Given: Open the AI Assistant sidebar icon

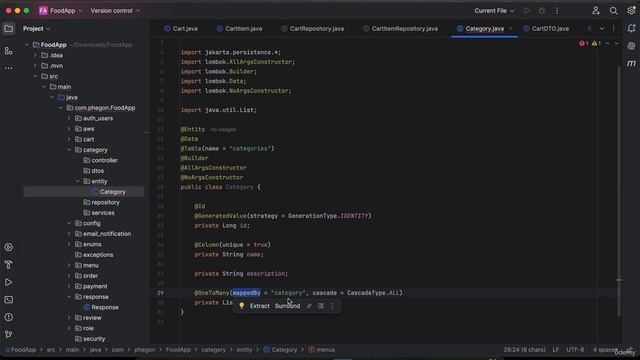Looking at the screenshot, I should [x=631, y=46].
